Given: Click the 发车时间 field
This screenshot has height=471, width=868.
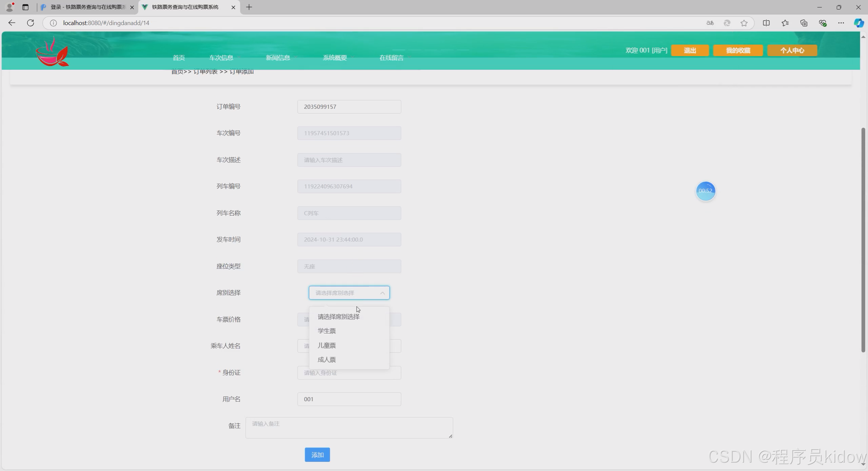Looking at the screenshot, I should (x=349, y=240).
